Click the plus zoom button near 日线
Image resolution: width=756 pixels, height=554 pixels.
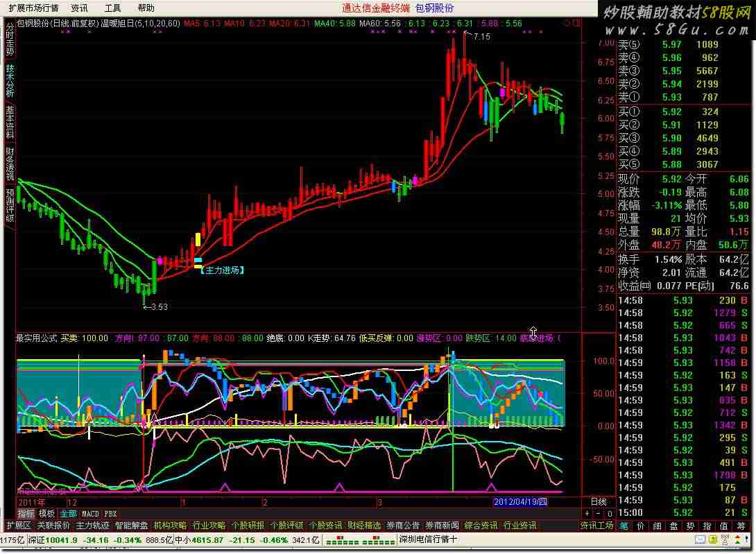587,514
